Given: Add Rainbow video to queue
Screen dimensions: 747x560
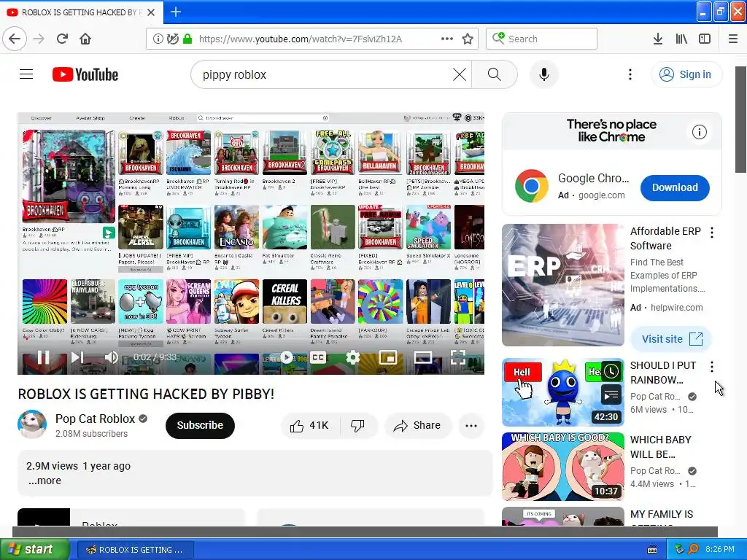Looking at the screenshot, I should coord(612,394).
